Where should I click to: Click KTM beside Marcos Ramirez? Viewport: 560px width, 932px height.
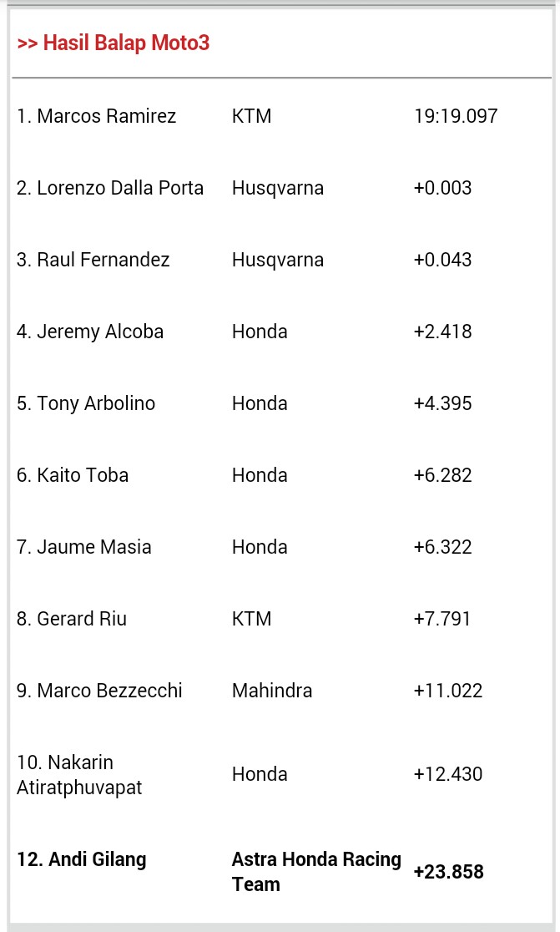(x=251, y=116)
